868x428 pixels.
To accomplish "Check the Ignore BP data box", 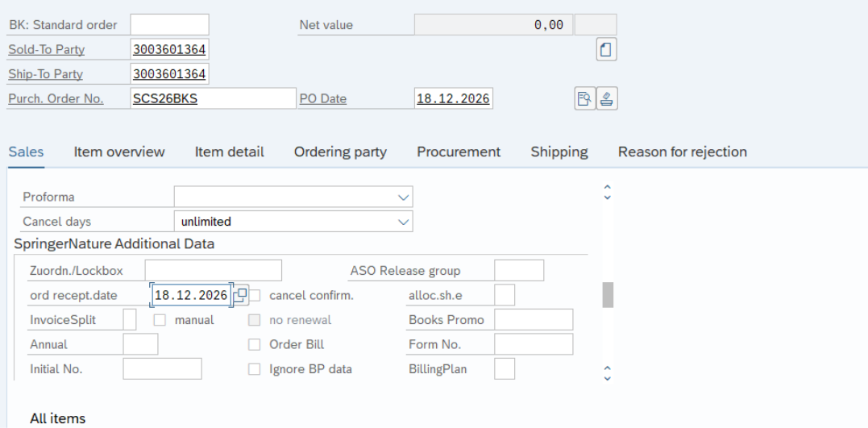I will [x=254, y=368].
